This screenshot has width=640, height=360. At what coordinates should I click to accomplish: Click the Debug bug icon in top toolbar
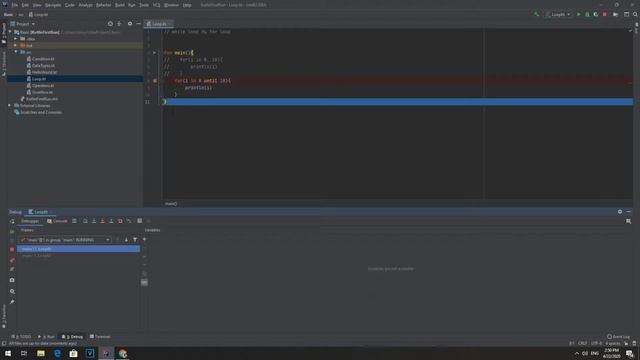[x=587, y=14]
